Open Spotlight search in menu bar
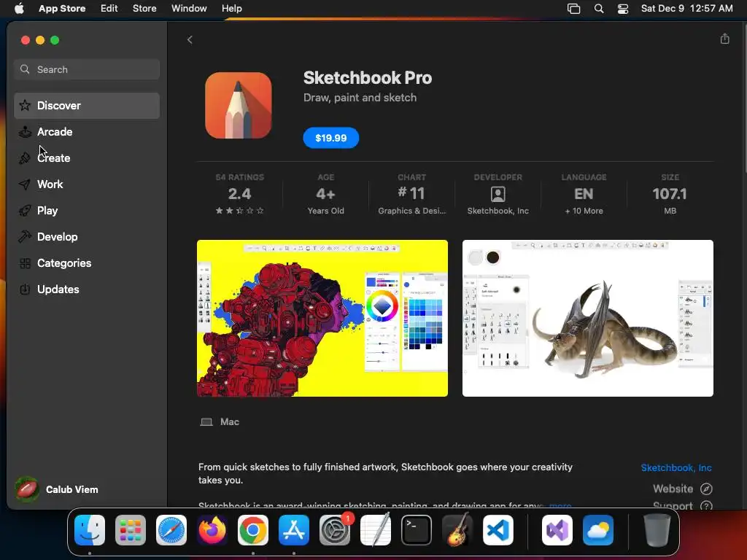This screenshot has width=747, height=560. click(599, 9)
